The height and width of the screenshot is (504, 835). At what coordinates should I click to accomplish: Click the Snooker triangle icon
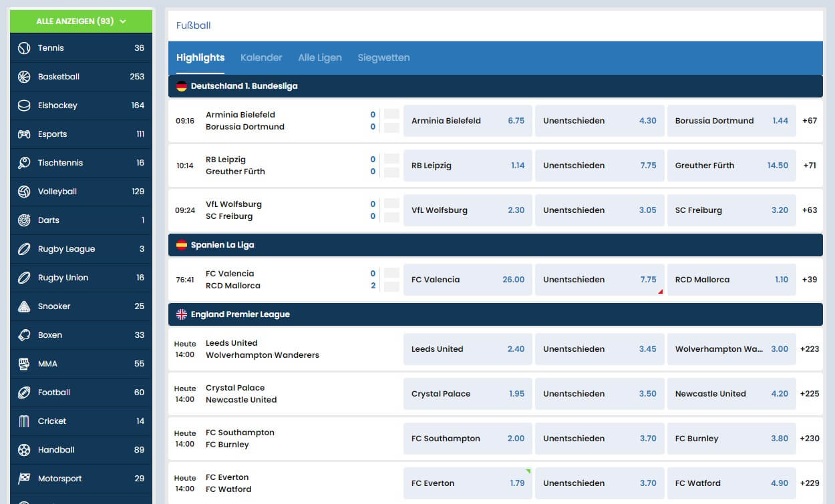24,306
